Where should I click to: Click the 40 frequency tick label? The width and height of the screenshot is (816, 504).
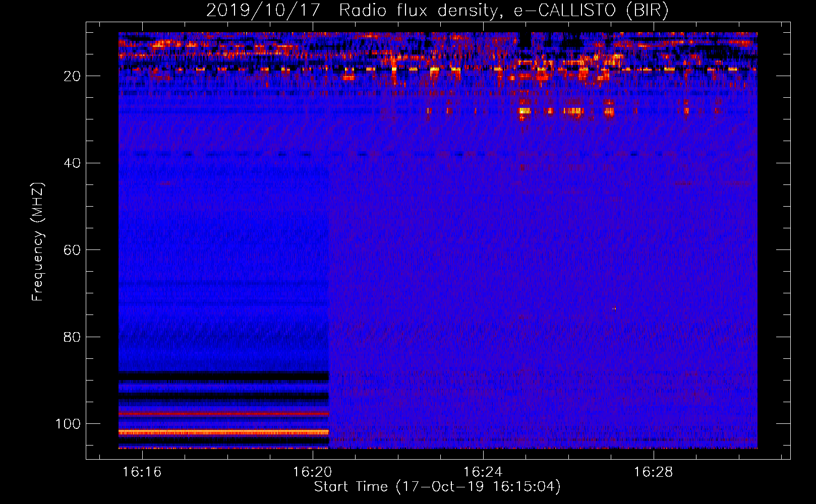click(x=72, y=163)
